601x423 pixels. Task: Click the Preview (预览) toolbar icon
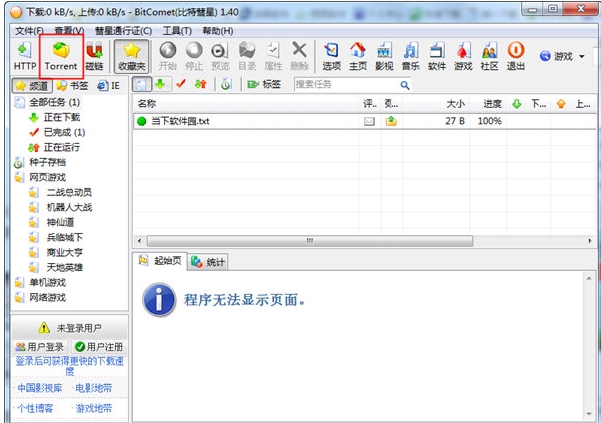220,56
